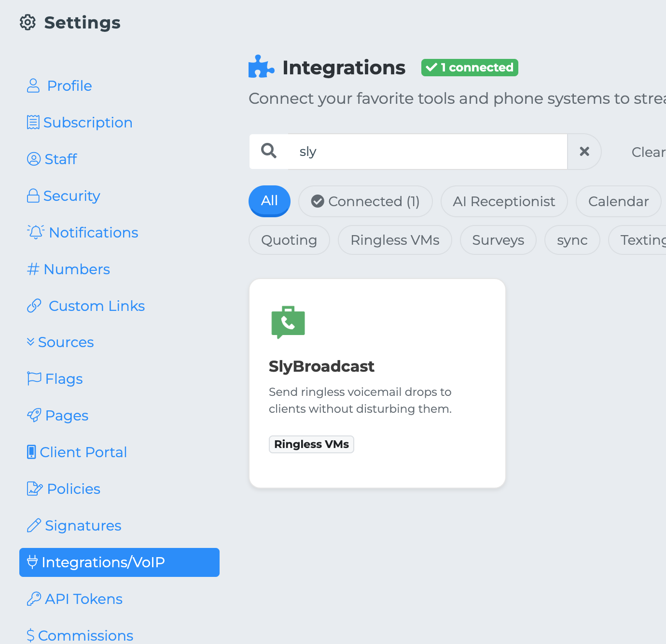Open Notifications via the bell icon
This screenshot has width=666, height=644.
[36, 232]
